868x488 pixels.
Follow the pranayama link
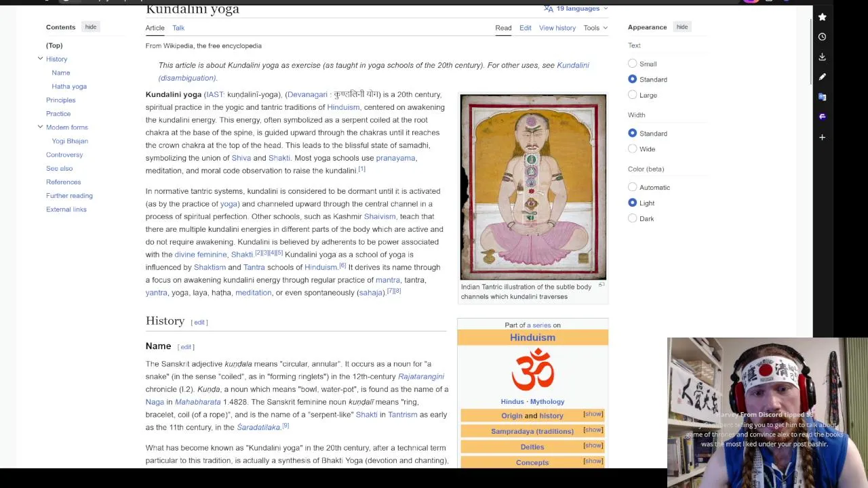[395, 158]
